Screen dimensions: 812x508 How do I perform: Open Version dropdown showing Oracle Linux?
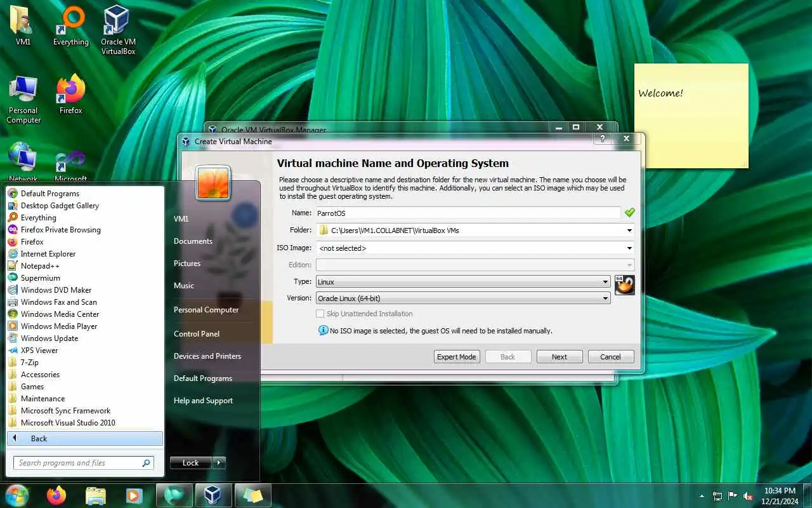(463, 298)
